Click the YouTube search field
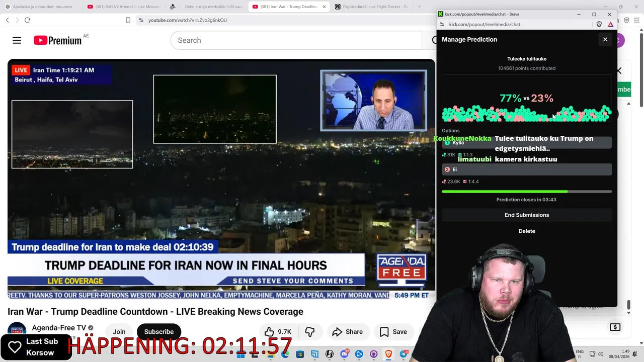The width and height of the screenshot is (644, 362). coord(296,40)
